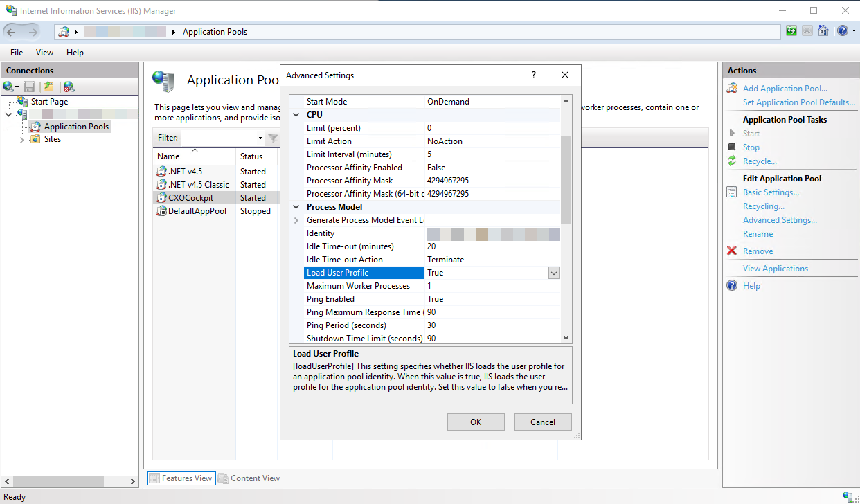Select the Start Mode property row

click(x=432, y=102)
